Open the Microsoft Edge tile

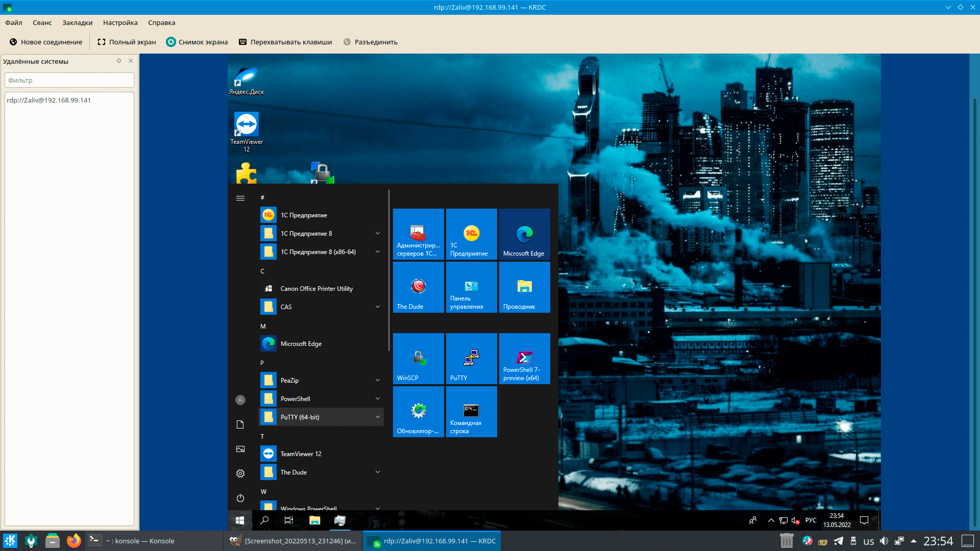tap(524, 234)
